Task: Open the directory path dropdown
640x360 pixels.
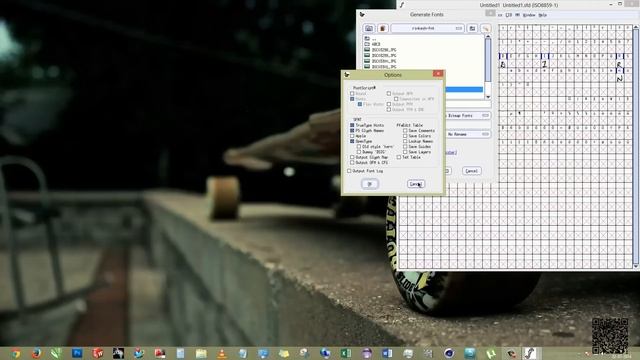Action: (x=427, y=28)
